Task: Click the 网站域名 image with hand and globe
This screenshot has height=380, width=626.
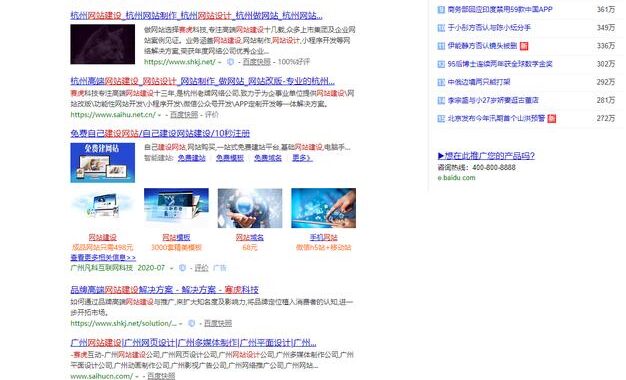Action: 250,208
